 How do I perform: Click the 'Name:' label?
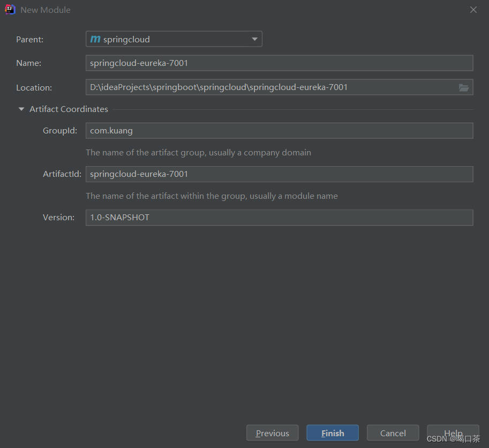coord(29,63)
